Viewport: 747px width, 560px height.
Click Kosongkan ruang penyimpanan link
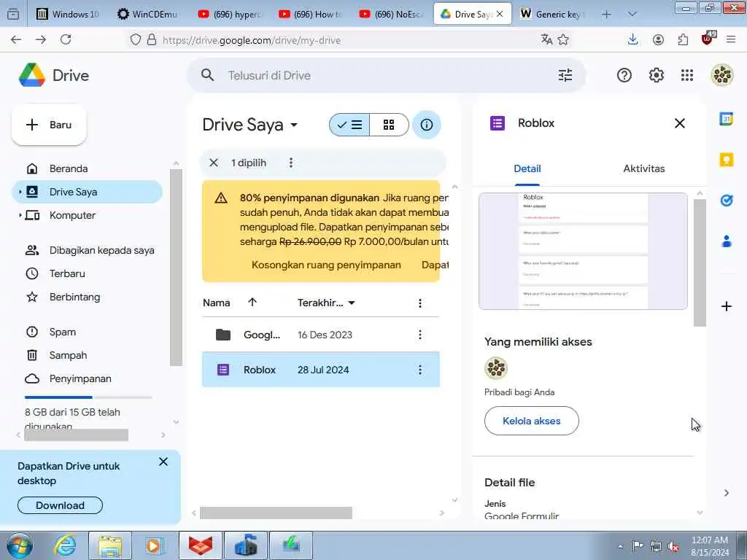pyautogui.click(x=326, y=265)
